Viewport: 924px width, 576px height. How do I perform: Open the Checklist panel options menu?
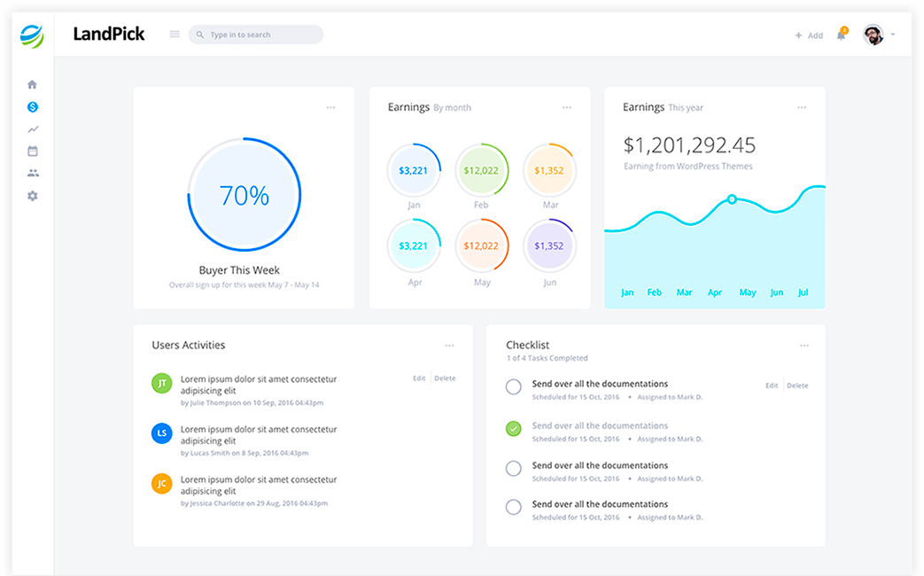[804, 346]
